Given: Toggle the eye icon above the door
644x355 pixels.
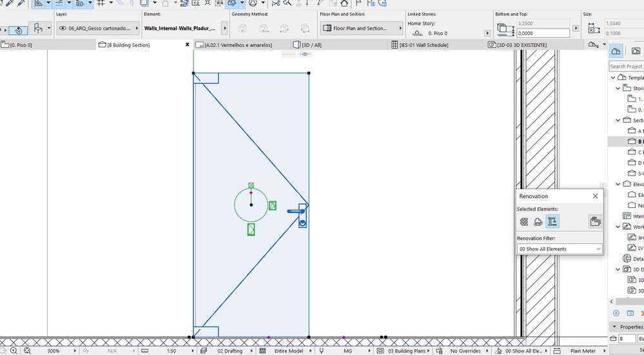Looking at the screenshot, I should [x=304, y=54].
